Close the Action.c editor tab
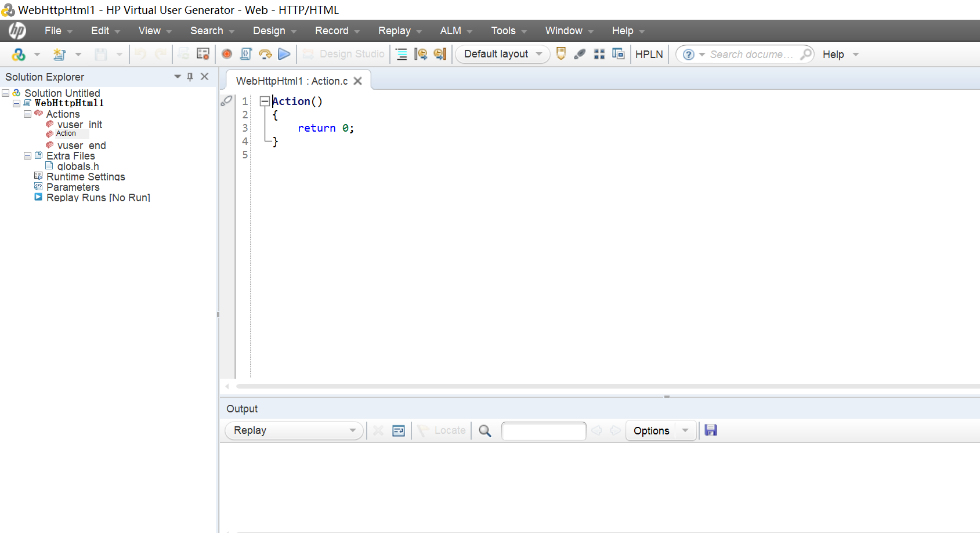980x533 pixels. (x=358, y=81)
